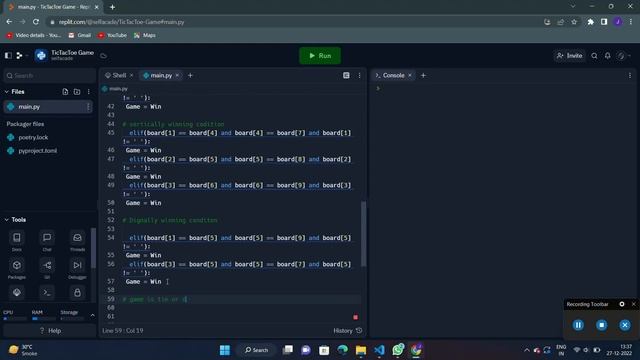640x360 pixels.
Task: Open main.py file row options menu
Action: [x=88, y=107]
